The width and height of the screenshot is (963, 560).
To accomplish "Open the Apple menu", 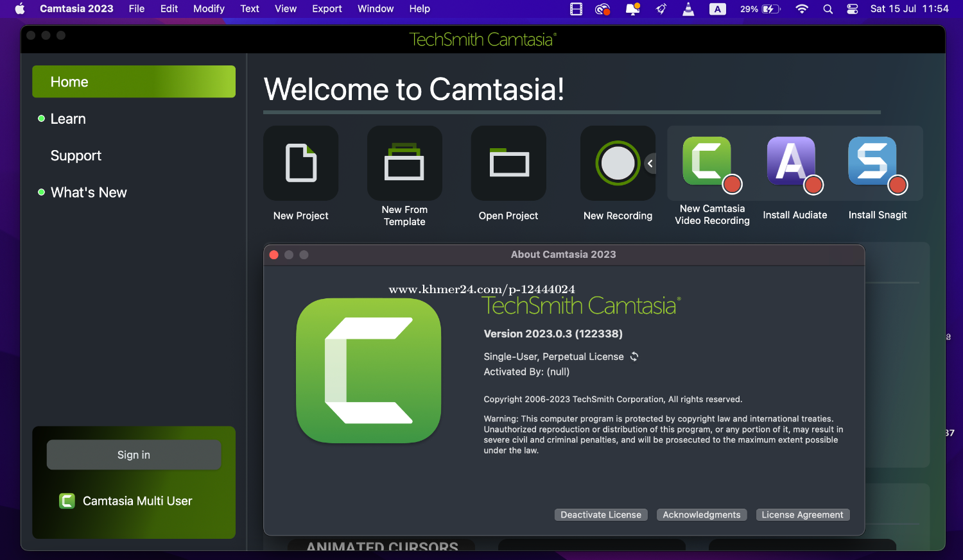I will coord(19,9).
